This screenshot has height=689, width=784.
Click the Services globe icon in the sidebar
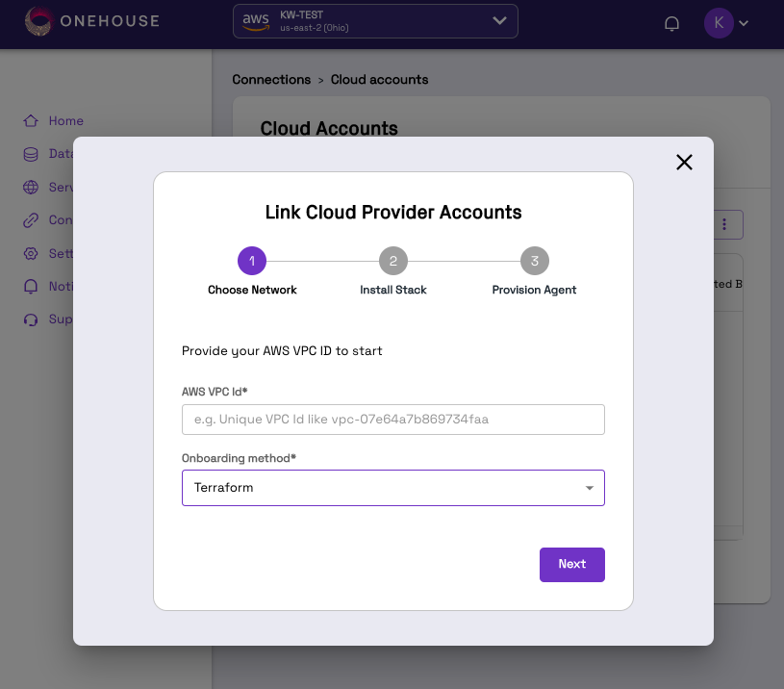coord(30,187)
